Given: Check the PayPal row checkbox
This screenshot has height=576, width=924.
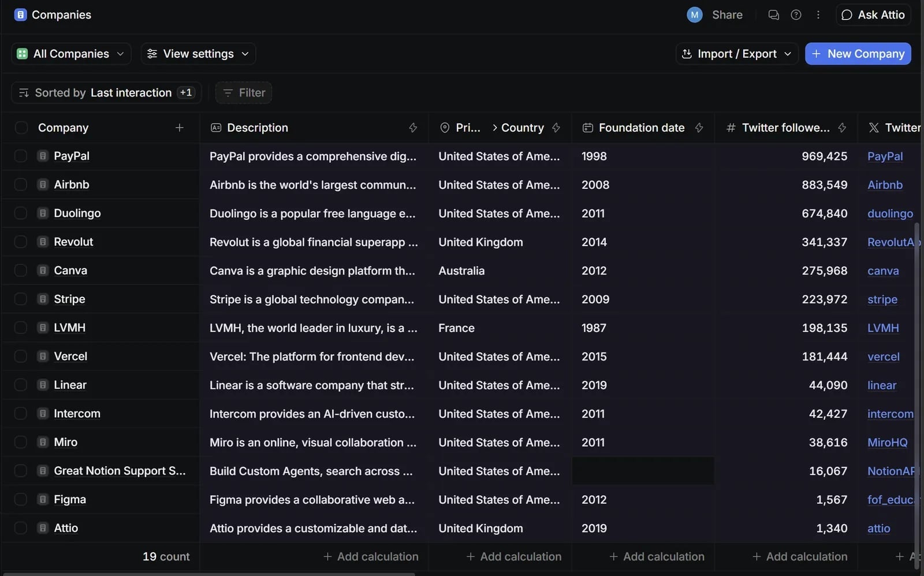Looking at the screenshot, I should pyautogui.click(x=21, y=156).
